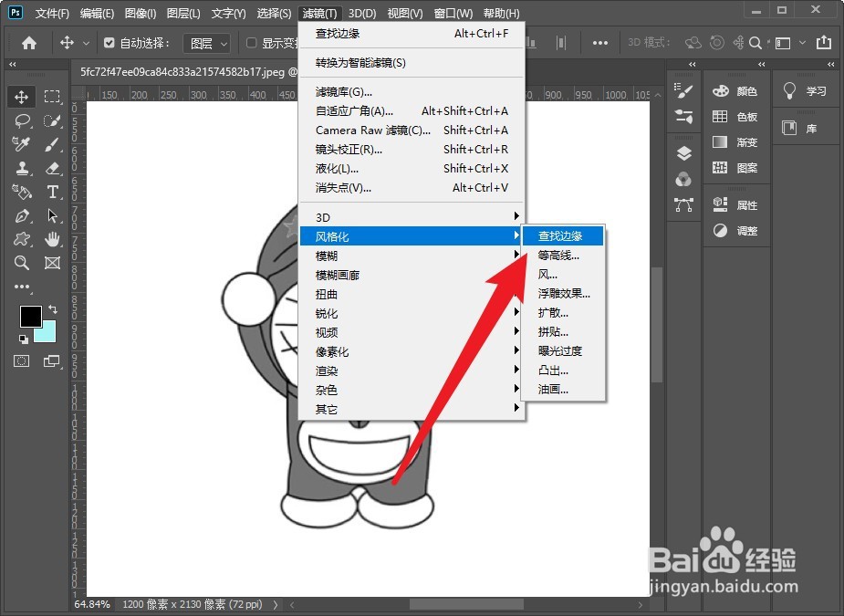Choose 转换为智能滤镜(S)
Viewport: 844px width, 616px height.
pos(412,63)
